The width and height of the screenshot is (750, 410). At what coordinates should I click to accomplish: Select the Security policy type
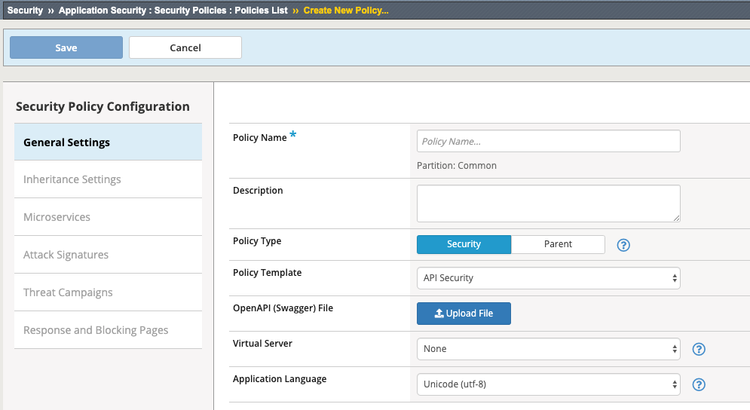click(464, 244)
